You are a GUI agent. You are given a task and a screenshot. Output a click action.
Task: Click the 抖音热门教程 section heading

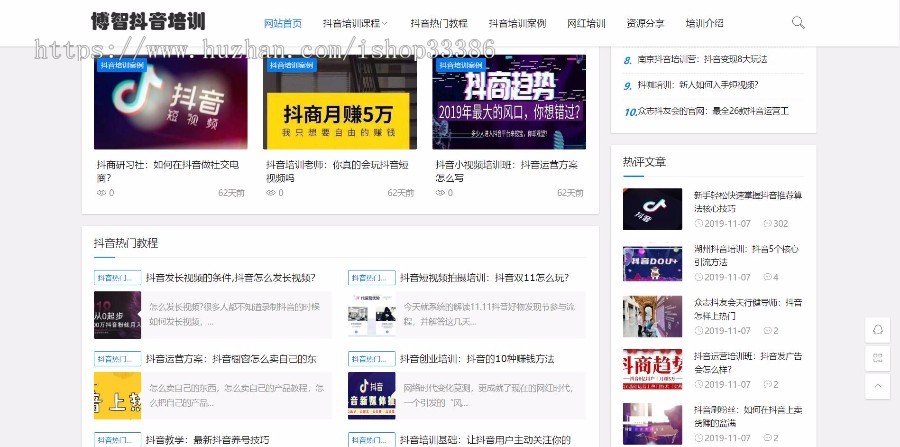point(126,243)
